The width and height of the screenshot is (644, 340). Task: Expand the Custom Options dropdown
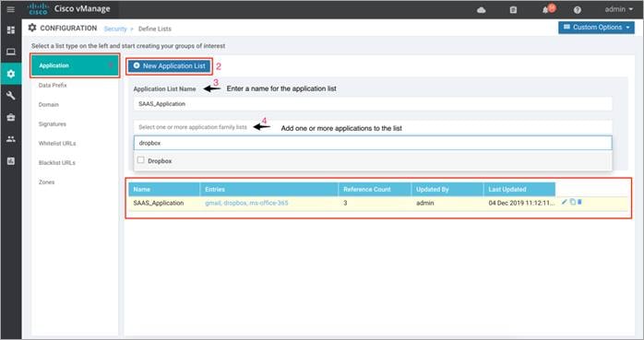tap(596, 27)
